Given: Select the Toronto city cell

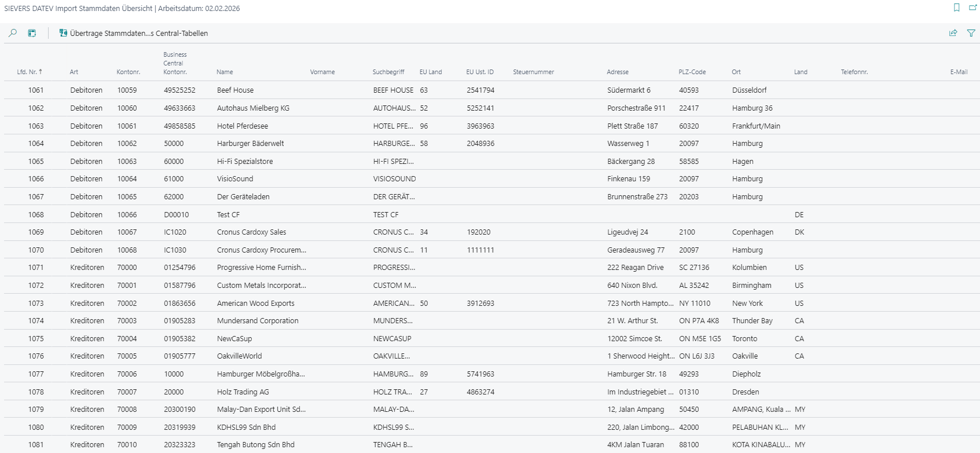Looking at the screenshot, I should 744,339.
